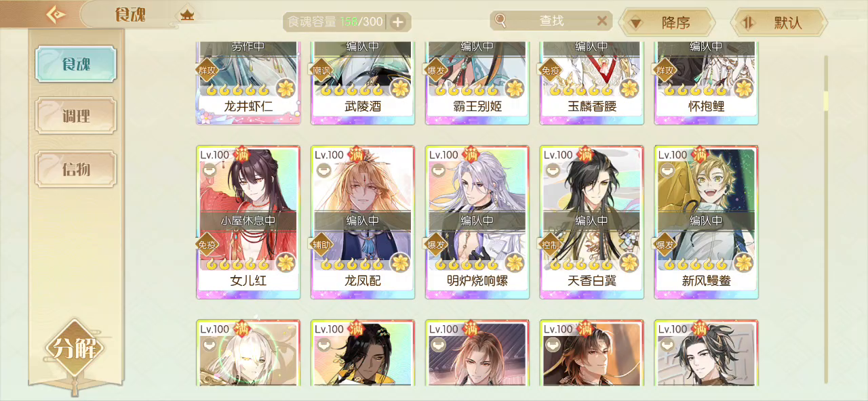Tap the 控制 role tag on 天香白冀

click(x=549, y=245)
